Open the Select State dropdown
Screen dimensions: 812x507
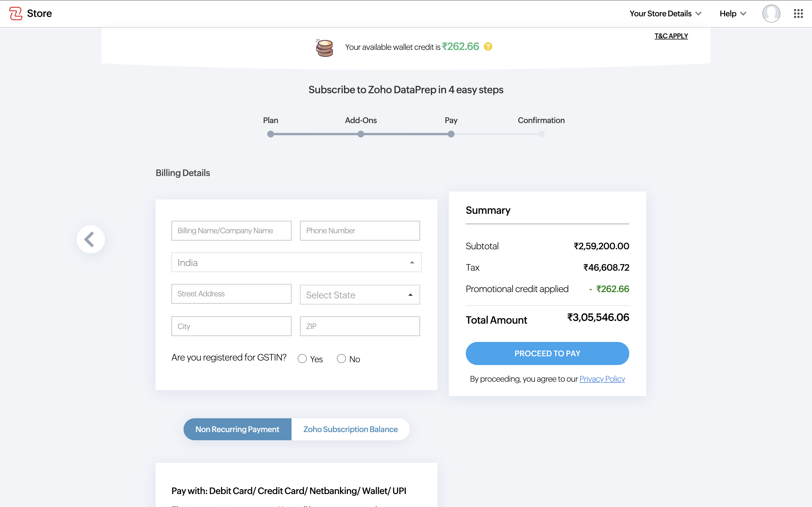click(x=360, y=295)
